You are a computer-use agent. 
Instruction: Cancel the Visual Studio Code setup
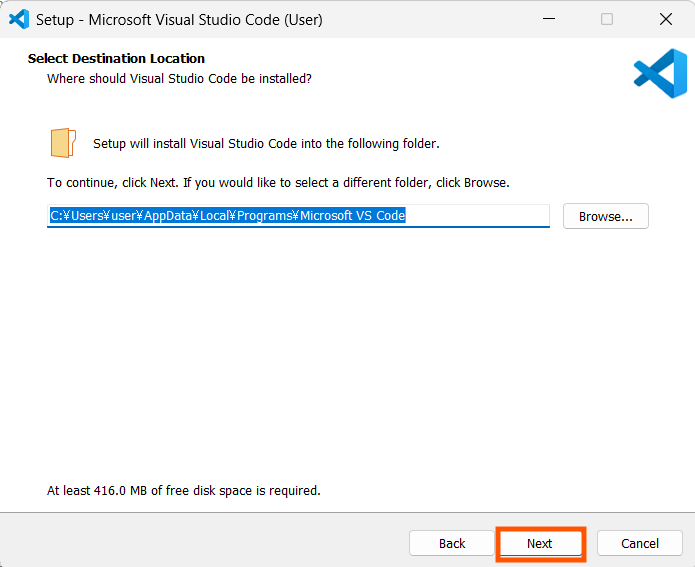coord(640,543)
